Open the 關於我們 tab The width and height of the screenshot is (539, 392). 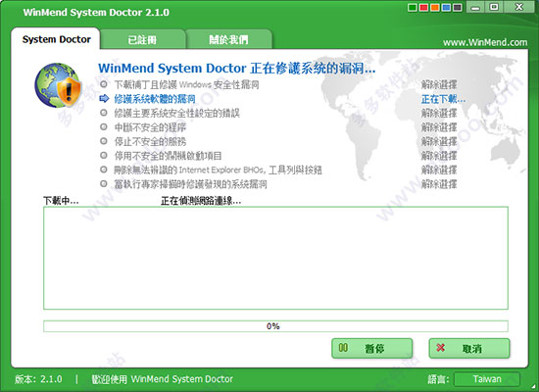click(228, 39)
